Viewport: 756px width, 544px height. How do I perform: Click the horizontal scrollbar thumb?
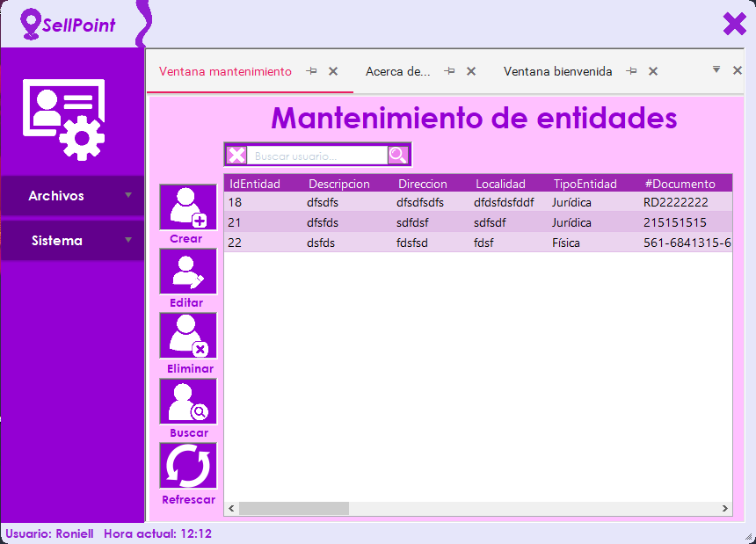(x=294, y=508)
